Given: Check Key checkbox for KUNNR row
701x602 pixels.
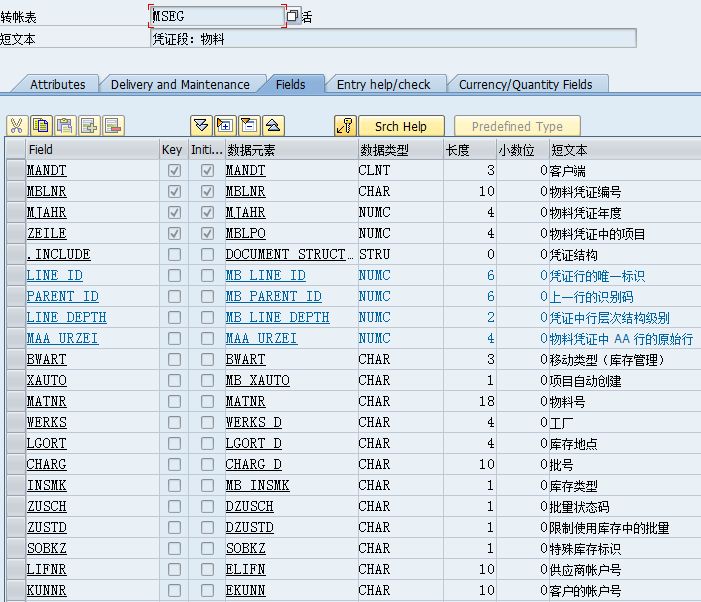Looking at the screenshot, I should point(174,590).
